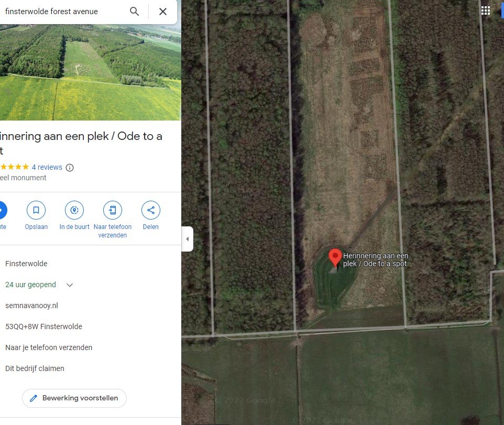Select Naar je telefoon verzenden entry
Screen dimensions: 504x425
(x=49, y=347)
